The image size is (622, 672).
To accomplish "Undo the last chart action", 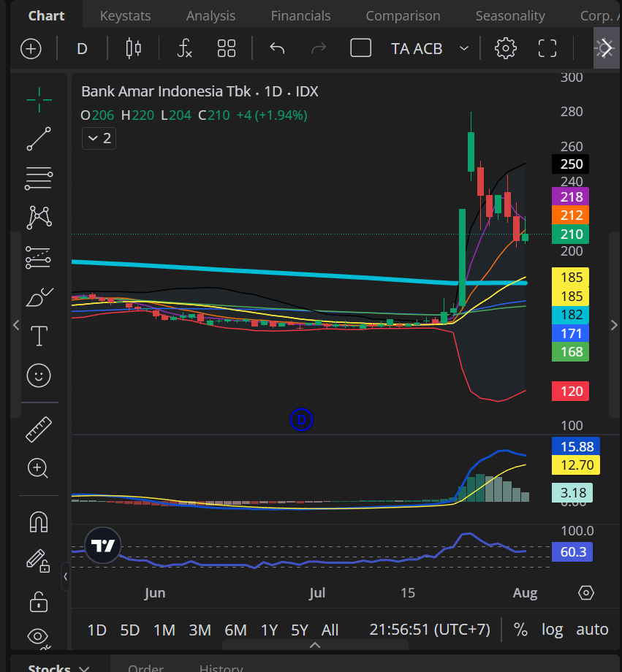I will coord(277,48).
